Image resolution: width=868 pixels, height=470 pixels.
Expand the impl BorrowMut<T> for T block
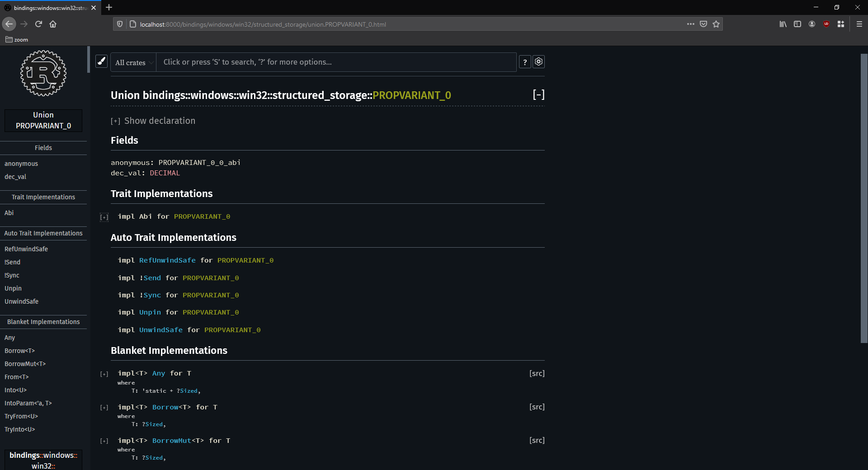point(104,441)
